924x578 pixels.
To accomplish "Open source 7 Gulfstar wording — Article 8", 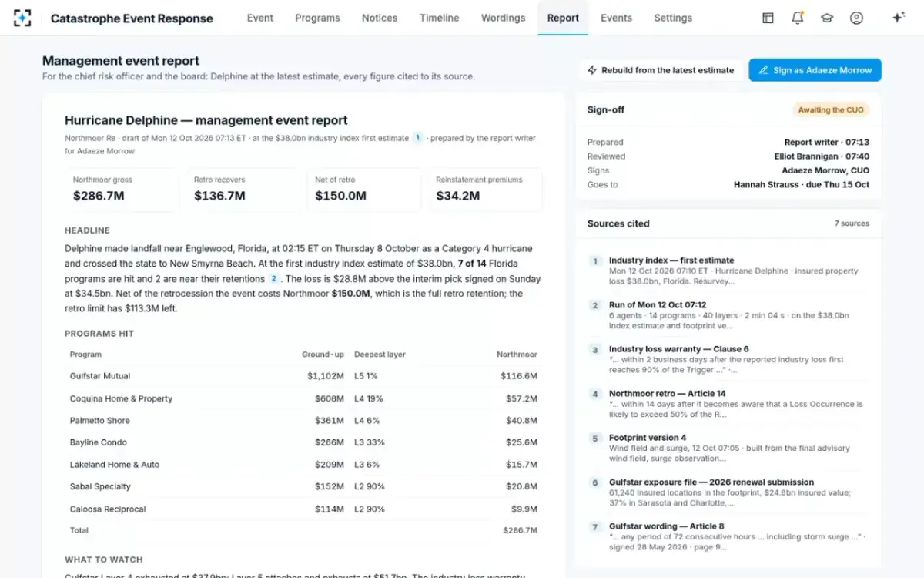I will point(728,536).
